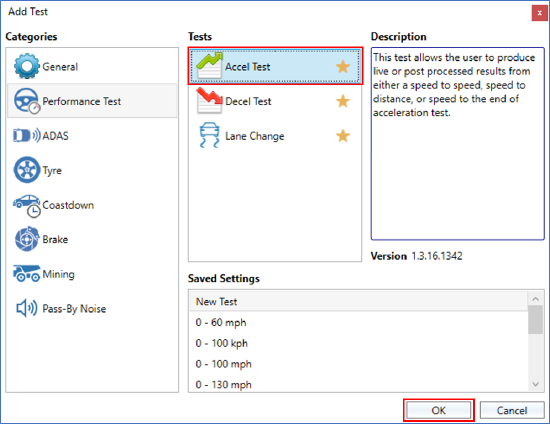The image size is (550, 424).
Task: Toggle the Lane Change favourite star
Action: 343,136
